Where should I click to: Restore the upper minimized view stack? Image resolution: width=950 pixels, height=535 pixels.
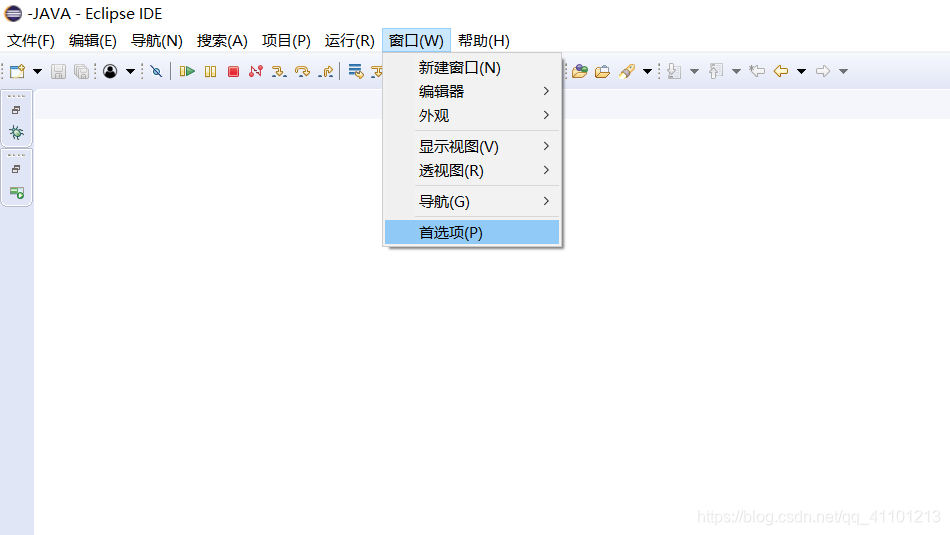[16, 110]
